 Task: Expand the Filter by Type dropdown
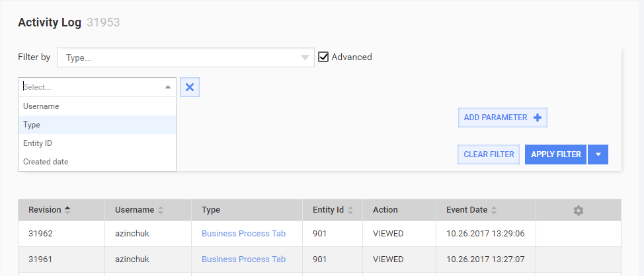point(186,57)
